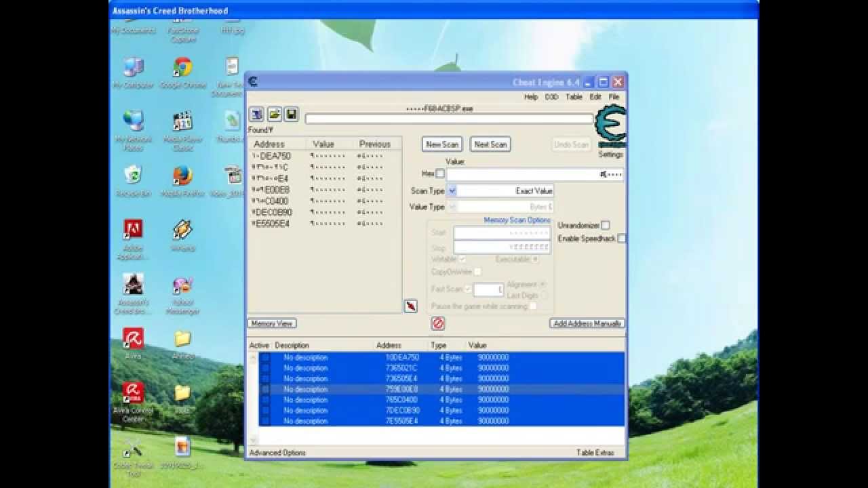The width and height of the screenshot is (868, 488).
Task: Click the Previous column header
Action: tap(377, 144)
